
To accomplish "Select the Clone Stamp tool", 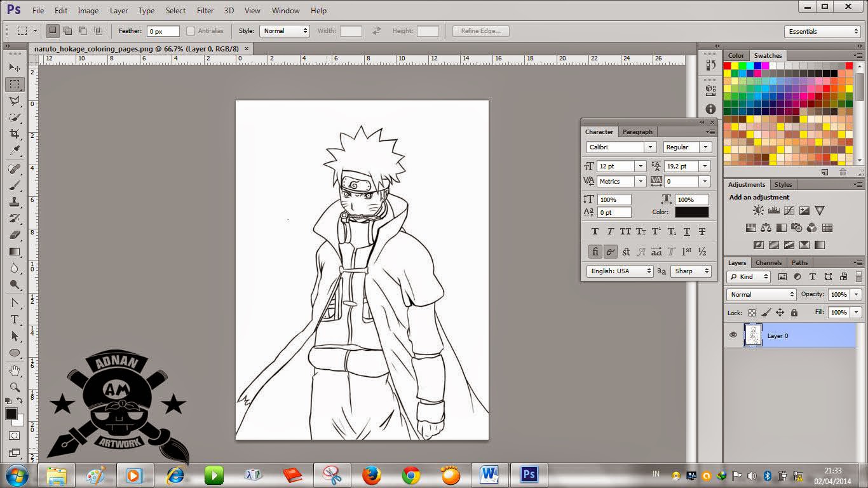I will (x=14, y=202).
